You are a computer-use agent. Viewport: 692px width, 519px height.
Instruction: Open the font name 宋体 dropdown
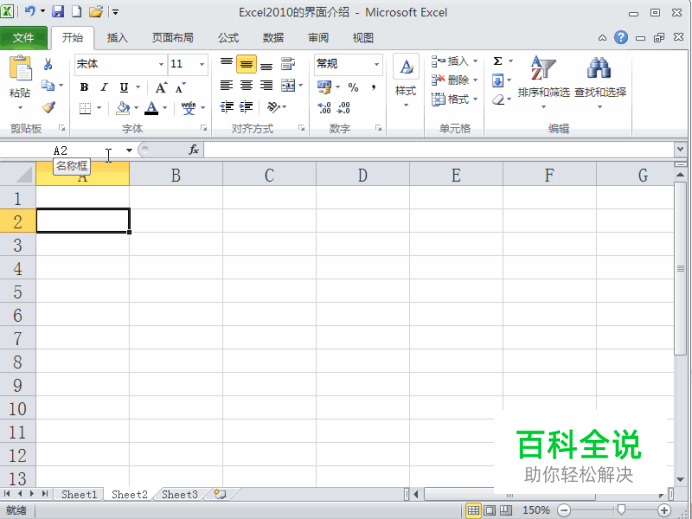click(161, 64)
